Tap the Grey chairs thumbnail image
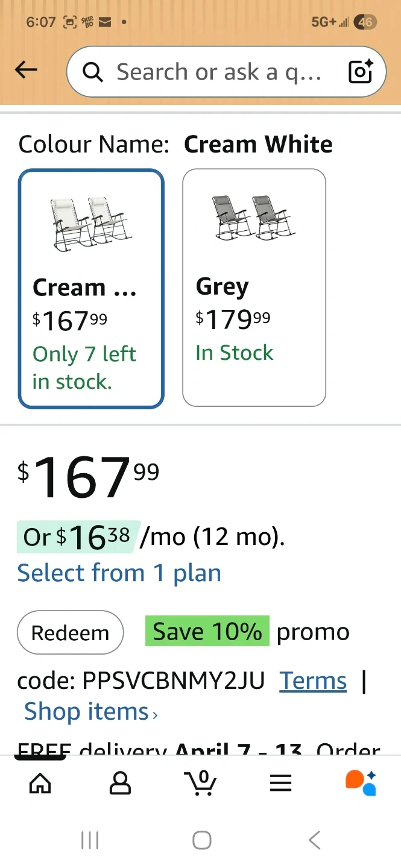The image size is (401, 868). 254,218
